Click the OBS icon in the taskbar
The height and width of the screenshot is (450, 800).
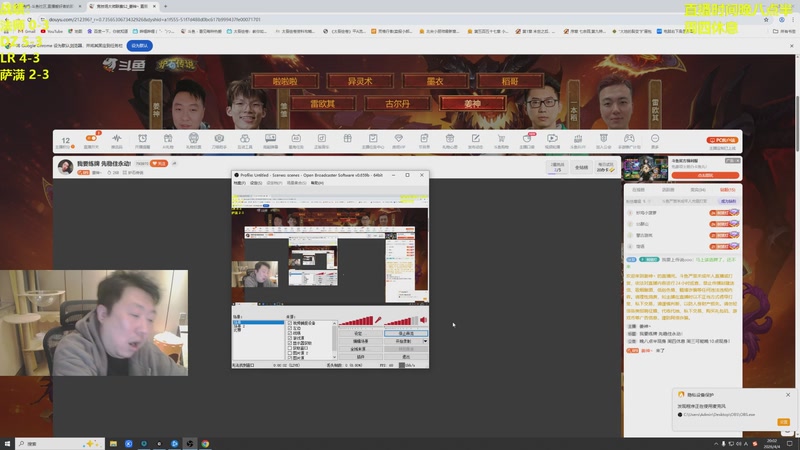tap(190, 444)
